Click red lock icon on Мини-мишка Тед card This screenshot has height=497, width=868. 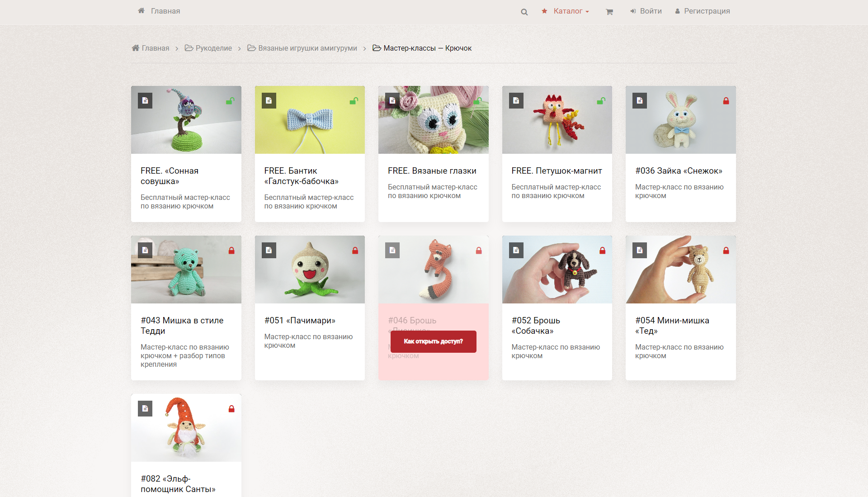point(726,251)
